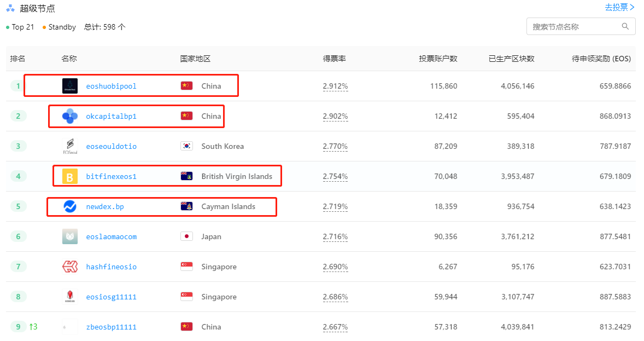Click the 2.686% vote rate value
Image resolution: width=644 pixels, height=341 pixels.
335,297
